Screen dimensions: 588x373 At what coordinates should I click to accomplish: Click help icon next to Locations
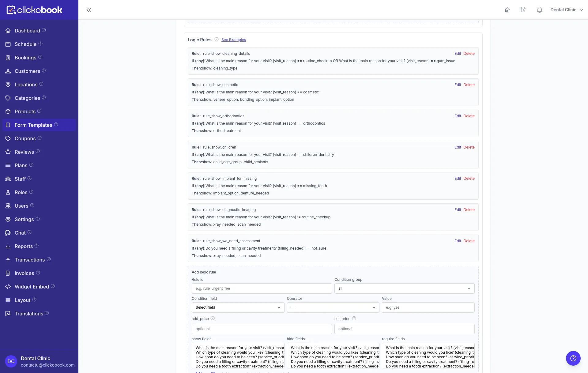pos(41,84)
